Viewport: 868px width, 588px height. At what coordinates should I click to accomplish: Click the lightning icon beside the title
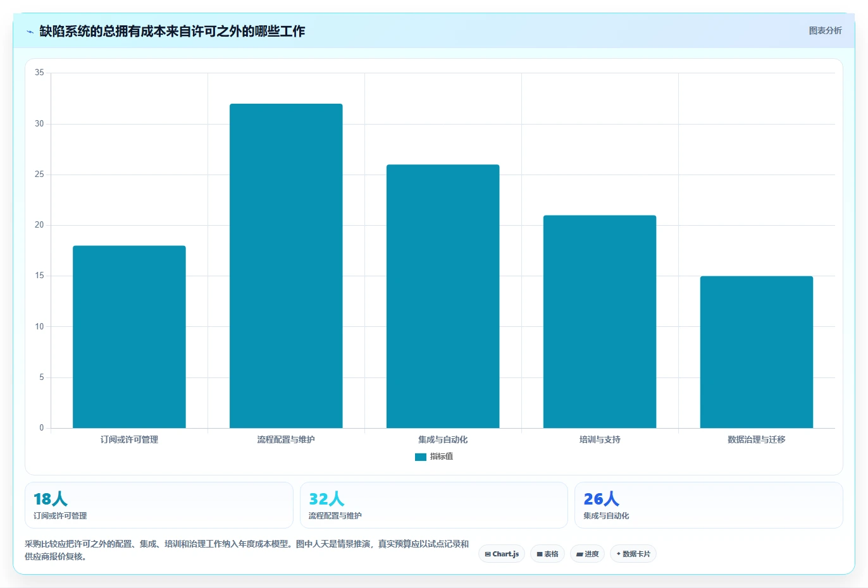point(30,32)
